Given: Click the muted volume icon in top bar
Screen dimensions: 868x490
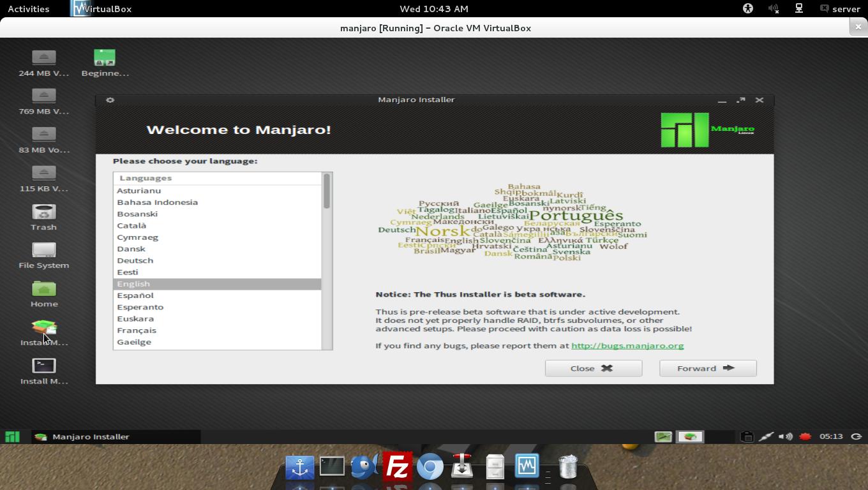Looking at the screenshot, I should click(773, 8).
